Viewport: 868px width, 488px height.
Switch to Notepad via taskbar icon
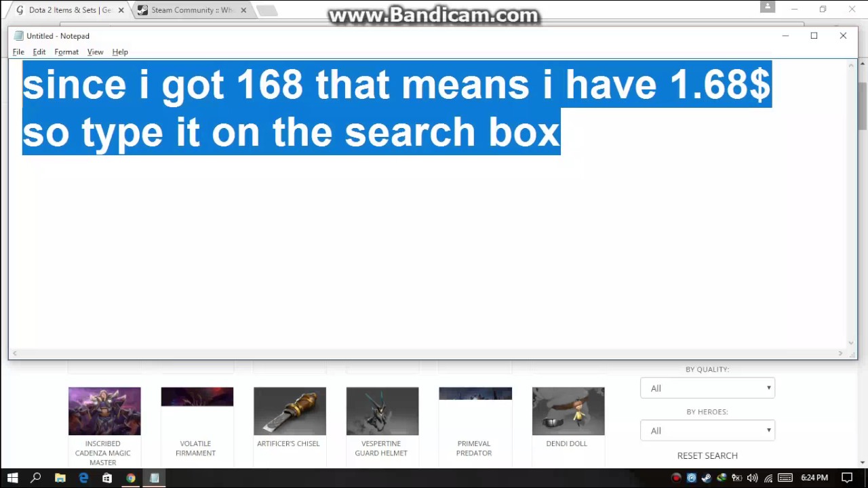point(155,478)
